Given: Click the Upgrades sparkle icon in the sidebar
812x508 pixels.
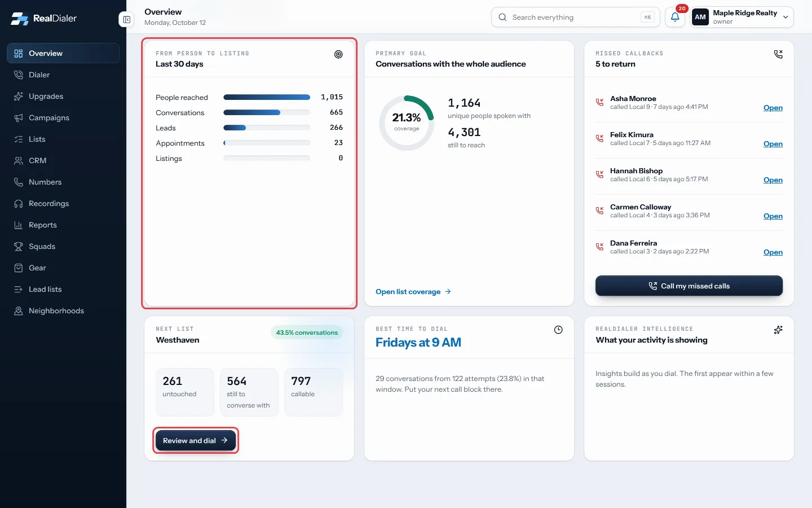Looking at the screenshot, I should (19, 96).
